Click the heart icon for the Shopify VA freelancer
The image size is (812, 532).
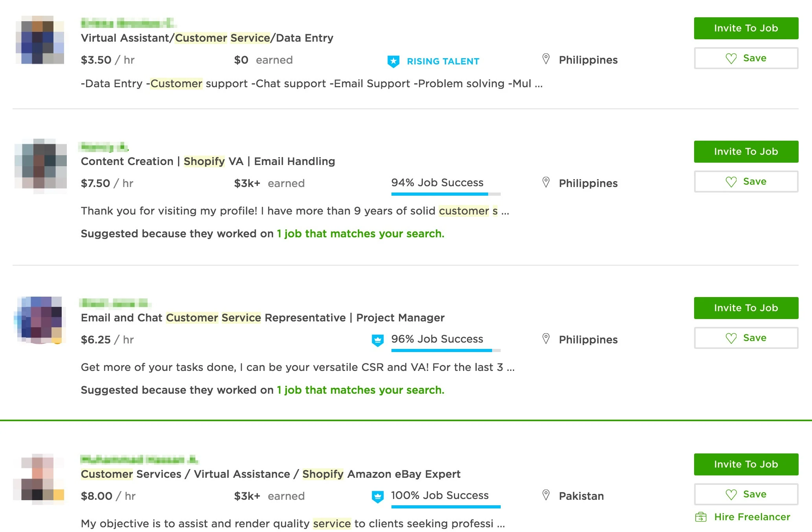[731, 182]
